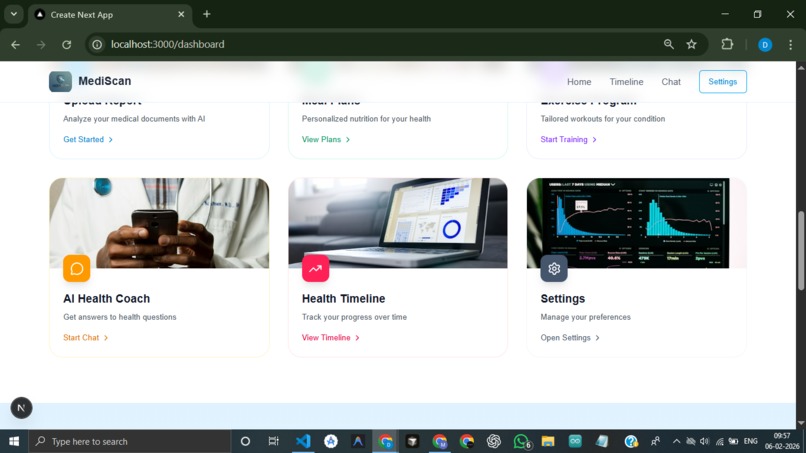Open the Chrome profile avatar D

(765, 45)
